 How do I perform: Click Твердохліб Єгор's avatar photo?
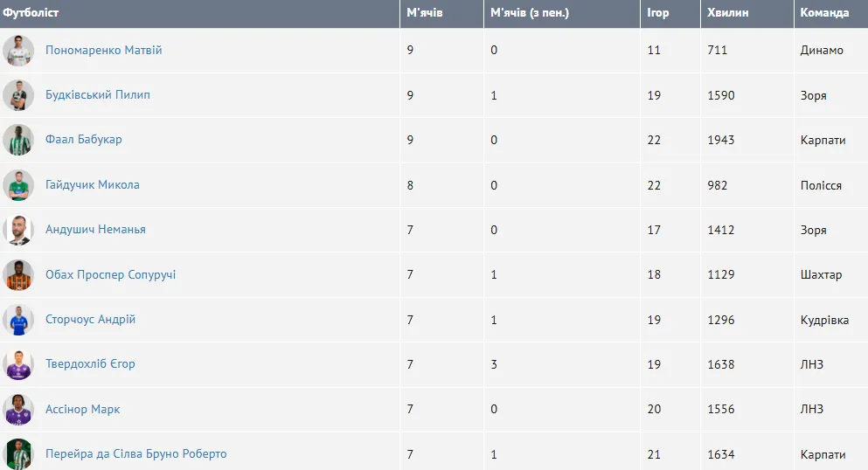[x=17, y=364]
